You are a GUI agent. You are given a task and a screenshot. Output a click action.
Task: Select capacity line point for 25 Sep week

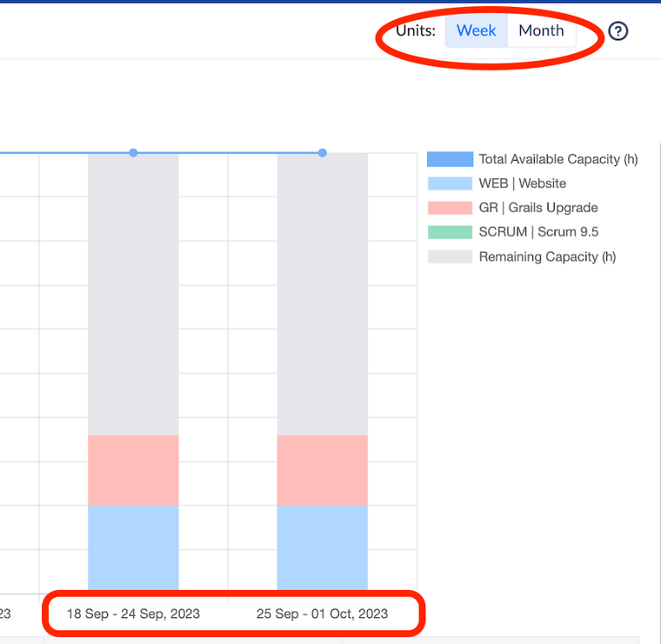point(323,153)
